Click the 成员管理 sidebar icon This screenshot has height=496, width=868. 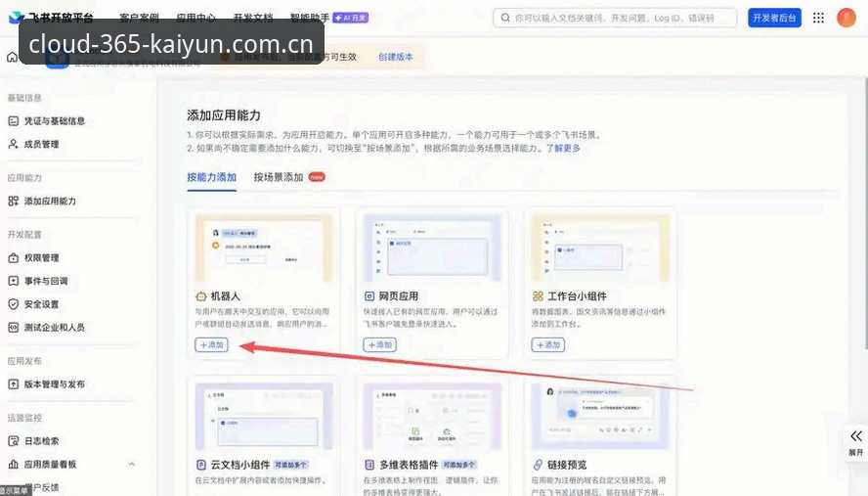click(14, 144)
